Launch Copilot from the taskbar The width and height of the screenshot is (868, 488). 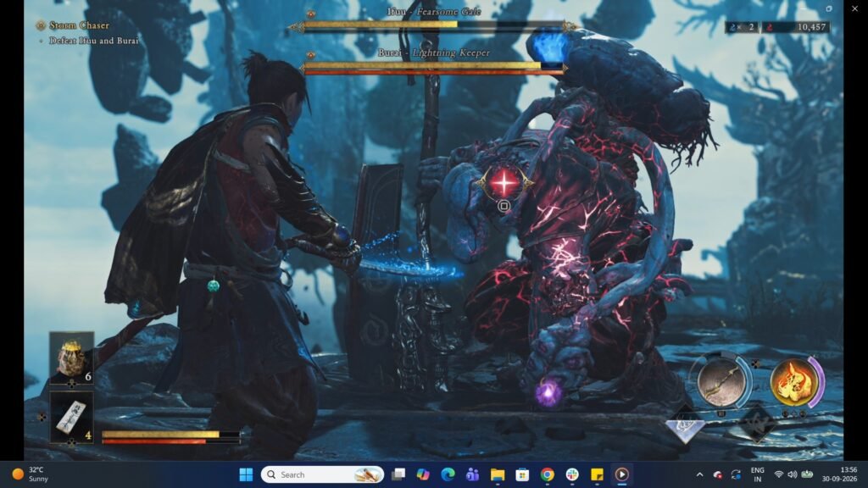[423, 474]
